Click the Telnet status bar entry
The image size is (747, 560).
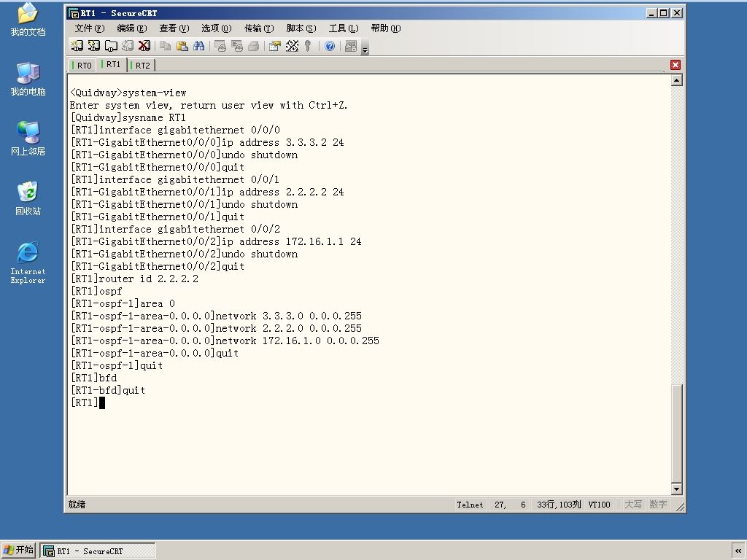(470, 505)
